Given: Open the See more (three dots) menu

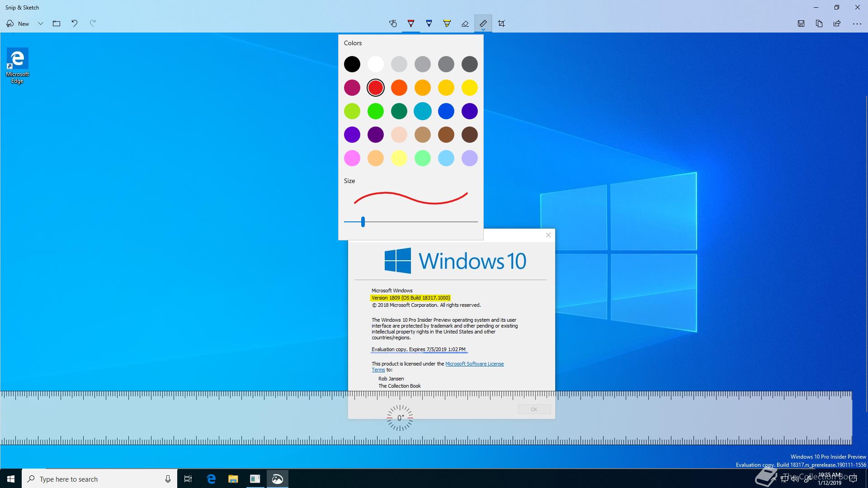Looking at the screenshot, I should tap(857, 23).
